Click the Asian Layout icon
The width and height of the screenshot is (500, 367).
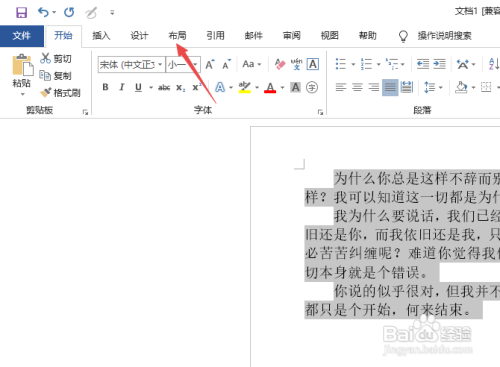point(463,64)
